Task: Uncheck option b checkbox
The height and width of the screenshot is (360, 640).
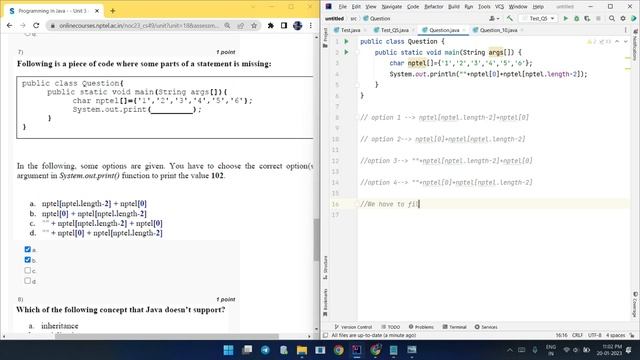Action: click(x=27, y=260)
